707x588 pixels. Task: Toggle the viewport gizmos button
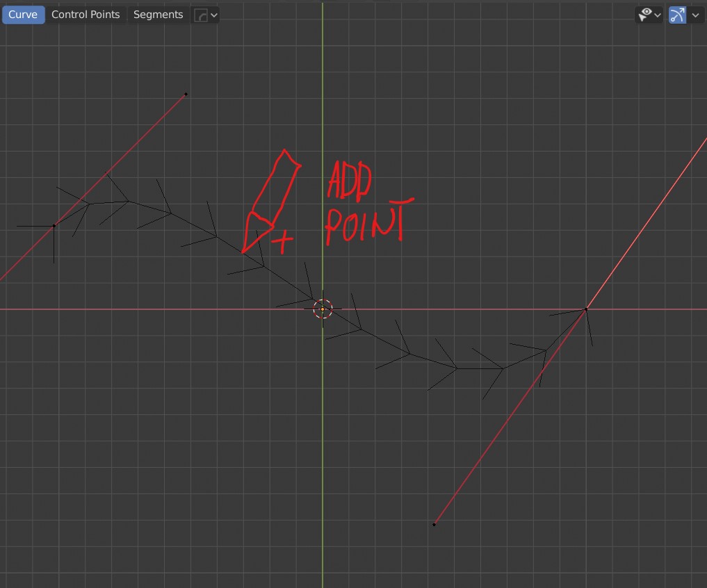pyautogui.click(x=677, y=15)
